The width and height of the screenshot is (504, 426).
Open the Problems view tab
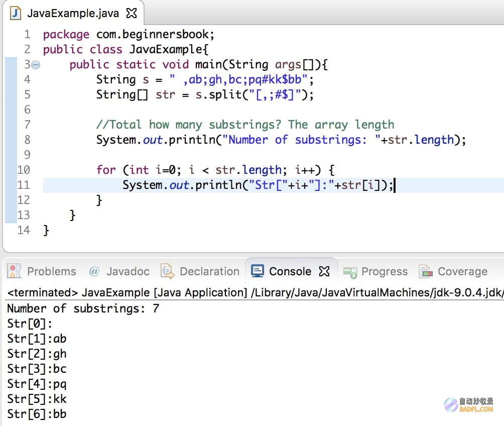[51, 271]
